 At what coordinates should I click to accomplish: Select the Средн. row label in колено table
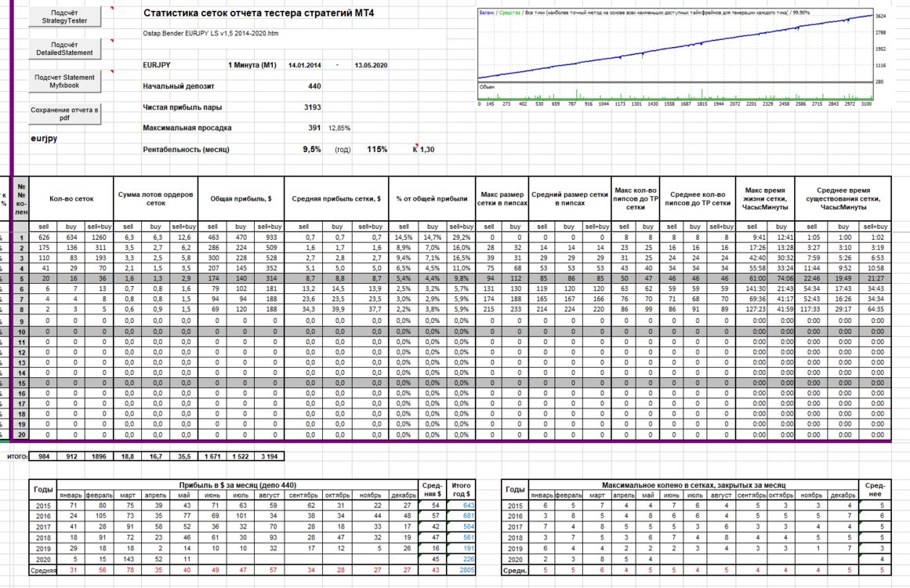(x=516, y=571)
